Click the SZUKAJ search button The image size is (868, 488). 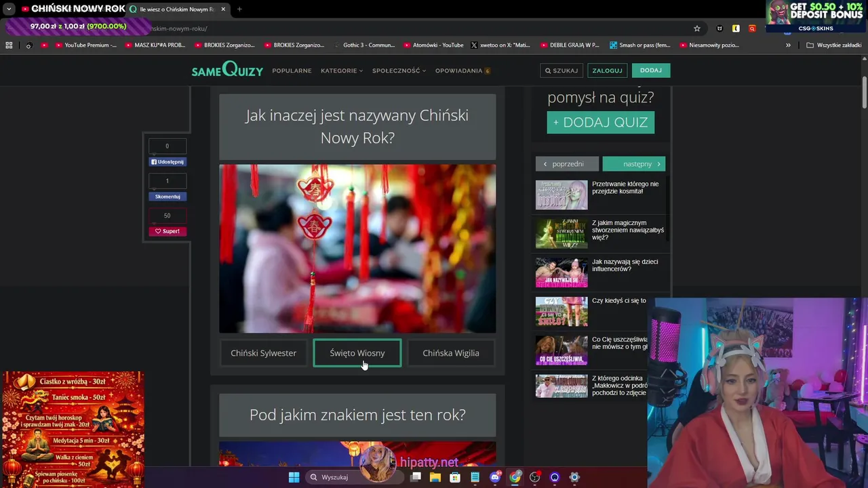(561, 70)
